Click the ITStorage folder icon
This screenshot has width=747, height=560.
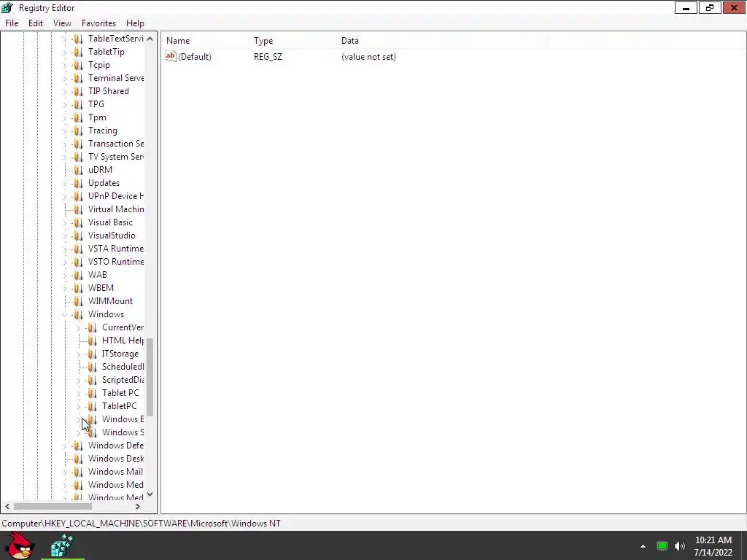(x=93, y=354)
